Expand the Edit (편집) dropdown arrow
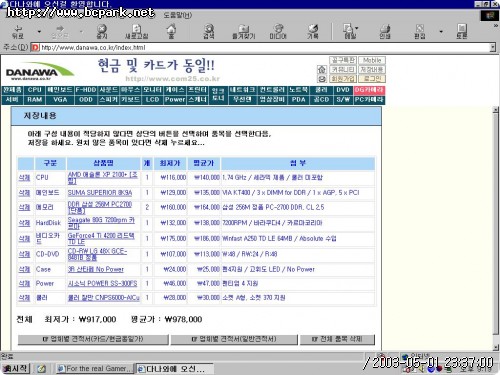 pos(441,32)
